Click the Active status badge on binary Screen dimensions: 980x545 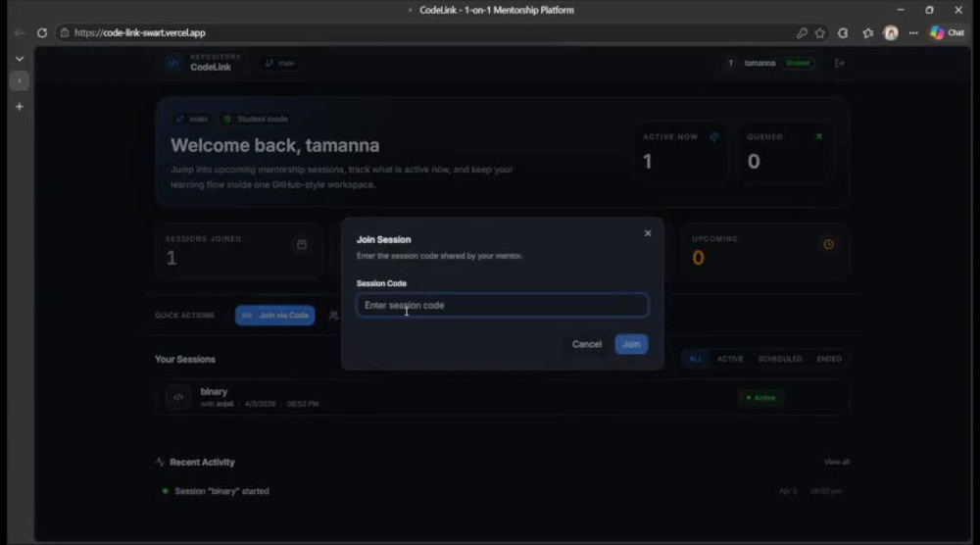pyautogui.click(x=760, y=398)
